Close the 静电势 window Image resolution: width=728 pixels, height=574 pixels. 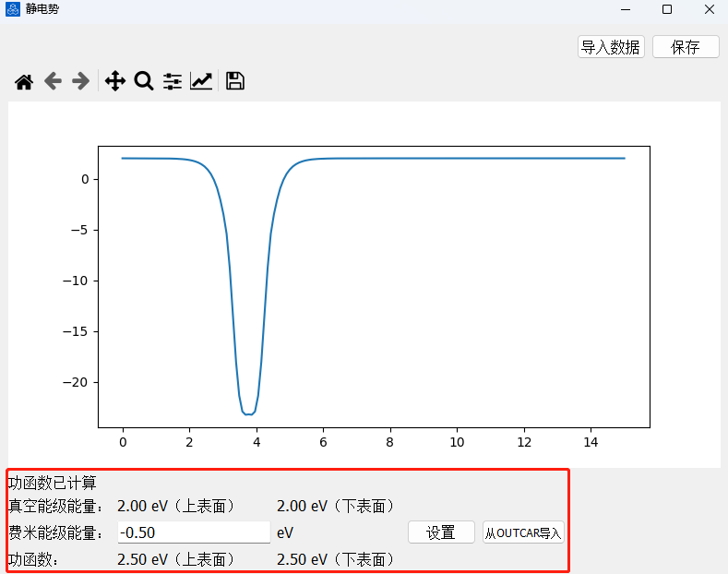(x=708, y=9)
